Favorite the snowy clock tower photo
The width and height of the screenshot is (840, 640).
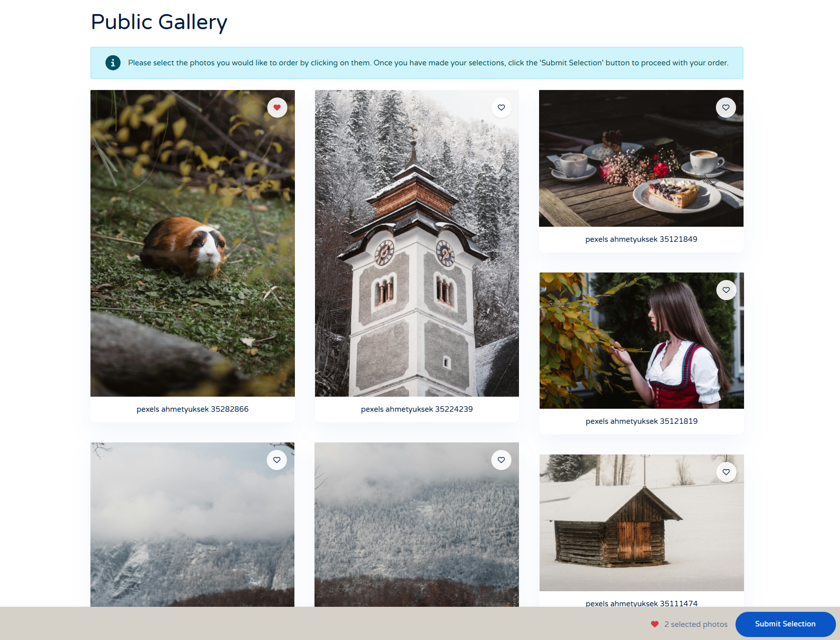pyautogui.click(x=501, y=108)
